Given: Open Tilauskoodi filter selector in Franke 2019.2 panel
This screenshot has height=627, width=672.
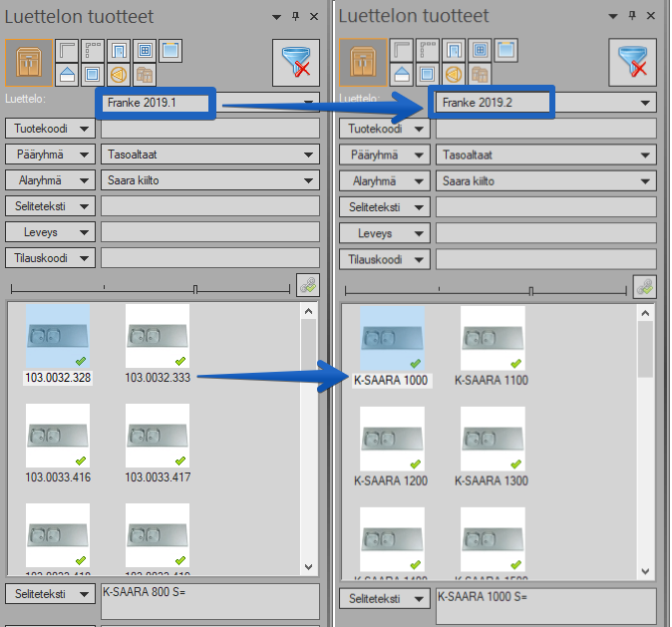Looking at the screenshot, I should tap(385, 259).
